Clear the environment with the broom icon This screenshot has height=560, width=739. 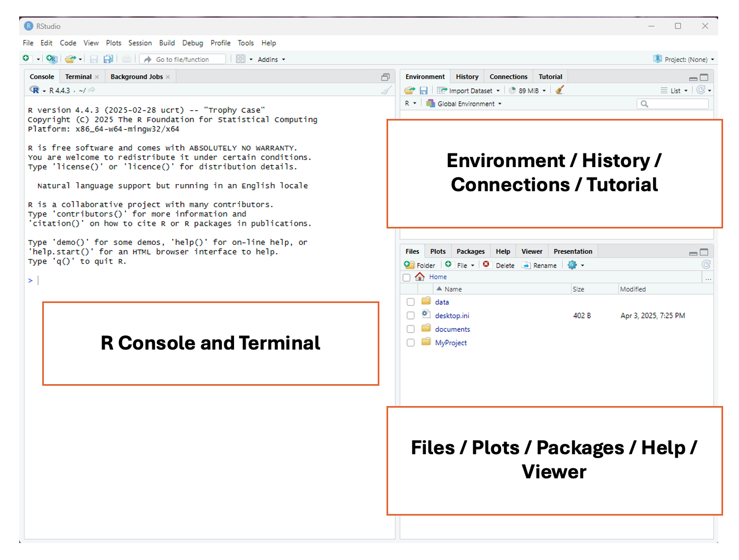559,90
